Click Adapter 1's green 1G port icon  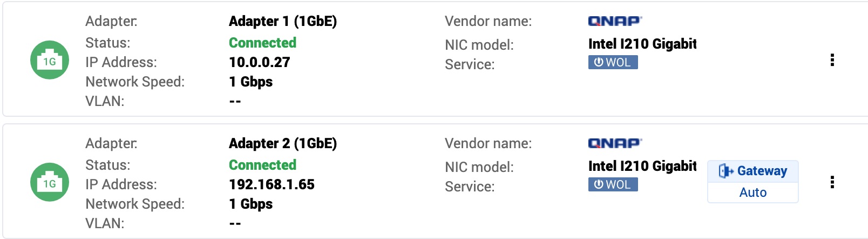[50, 60]
